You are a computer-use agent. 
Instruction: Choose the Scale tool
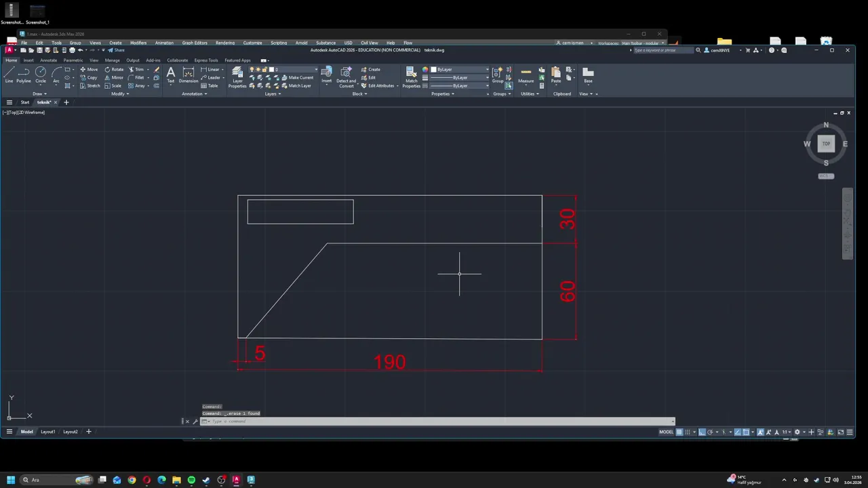point(113,85)
